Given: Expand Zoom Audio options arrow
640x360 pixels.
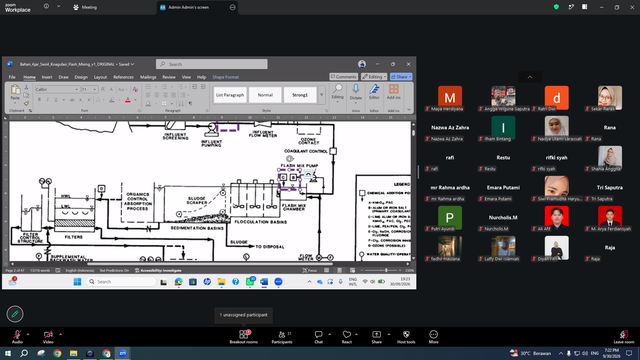Looking at the screenshot, I should pyautogui.click(x=28, y=334).
